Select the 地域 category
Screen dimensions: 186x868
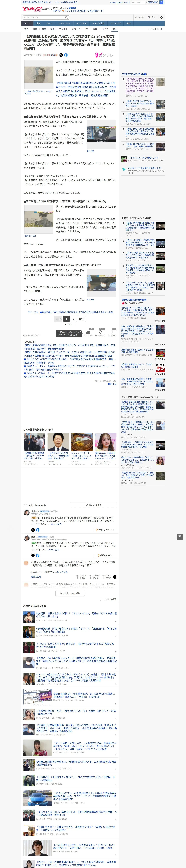click(x=114, y=29)
